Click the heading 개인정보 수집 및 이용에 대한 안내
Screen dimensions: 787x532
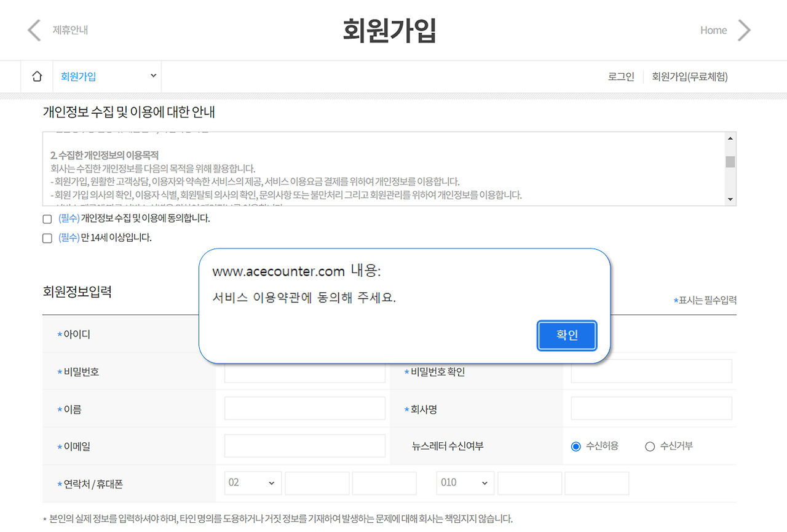pos(129,112)
